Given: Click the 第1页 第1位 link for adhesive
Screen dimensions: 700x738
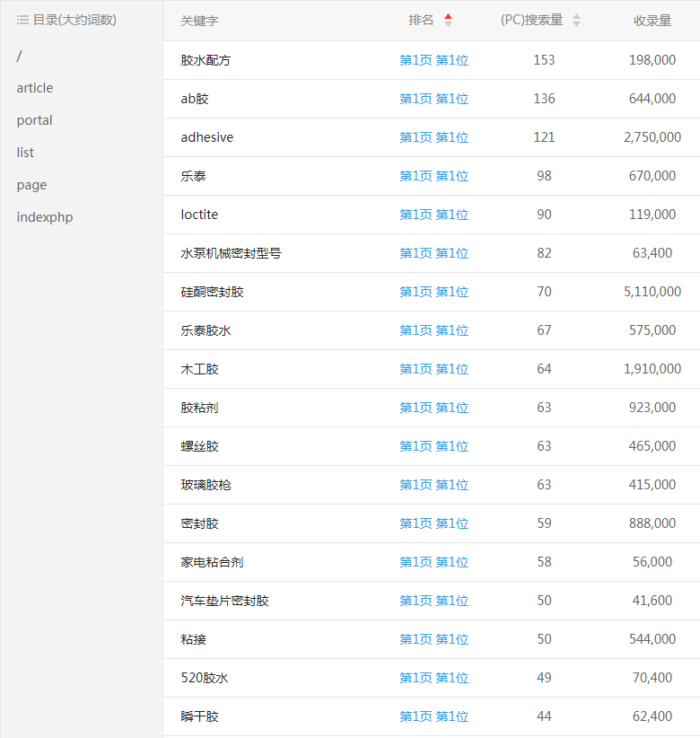Looking at the screenshot, I should coord(433,137).
